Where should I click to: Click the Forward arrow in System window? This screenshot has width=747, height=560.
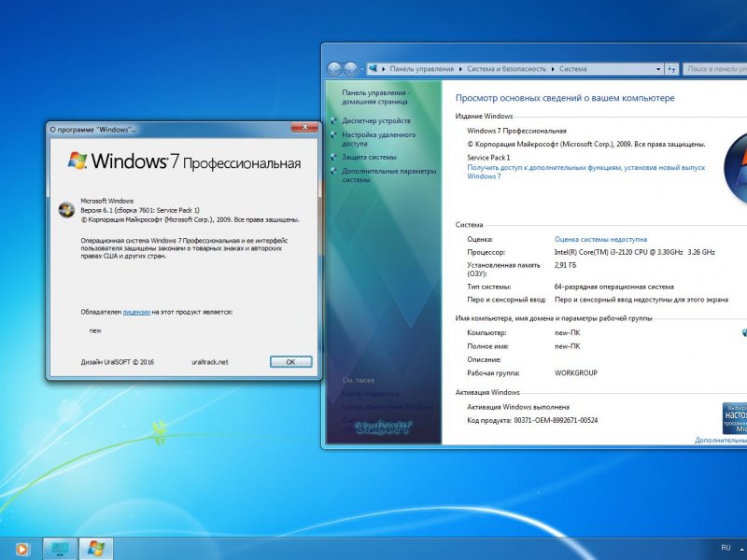(x=351, y=69)
